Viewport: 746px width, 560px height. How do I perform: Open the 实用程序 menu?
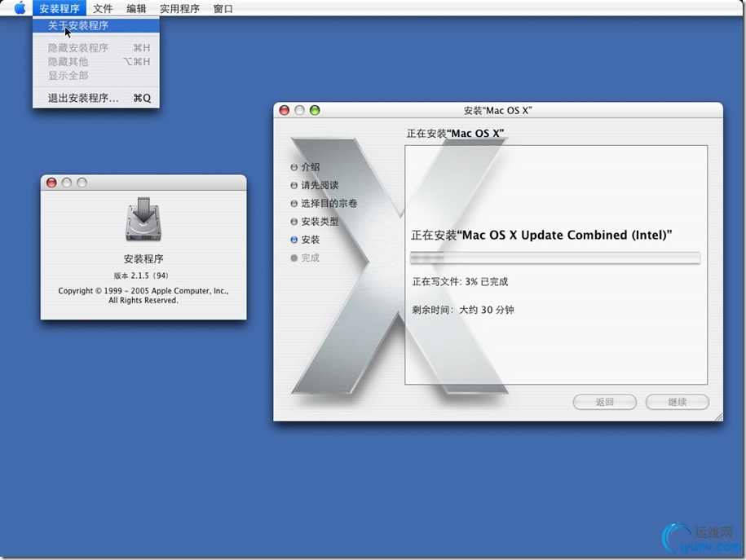(180, 9)
